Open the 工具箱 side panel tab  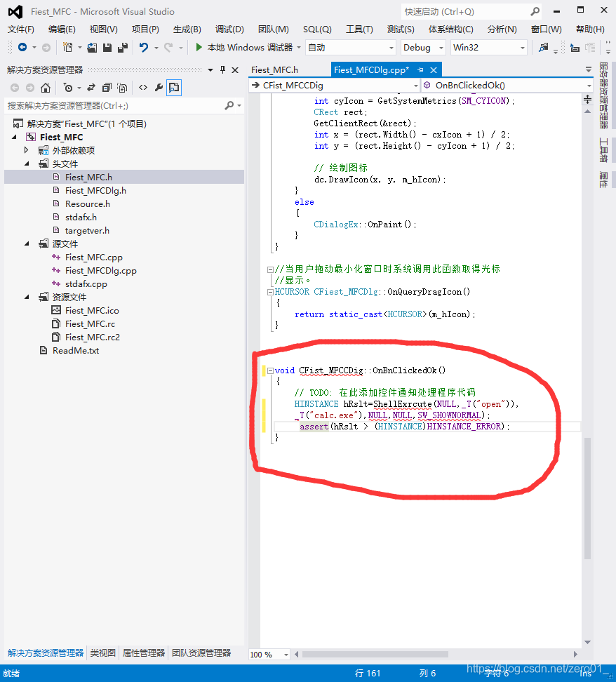click(604, 150)
